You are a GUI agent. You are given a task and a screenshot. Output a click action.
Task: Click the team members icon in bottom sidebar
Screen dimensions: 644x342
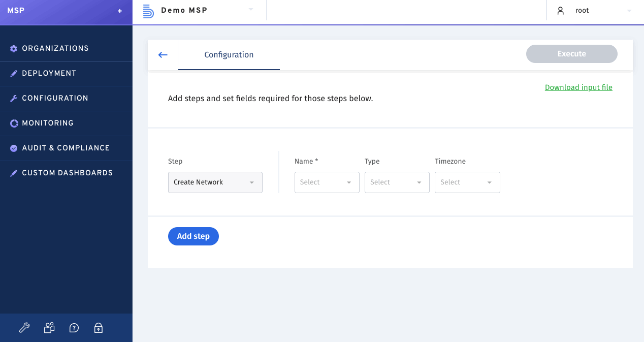(x=49, y=328)
